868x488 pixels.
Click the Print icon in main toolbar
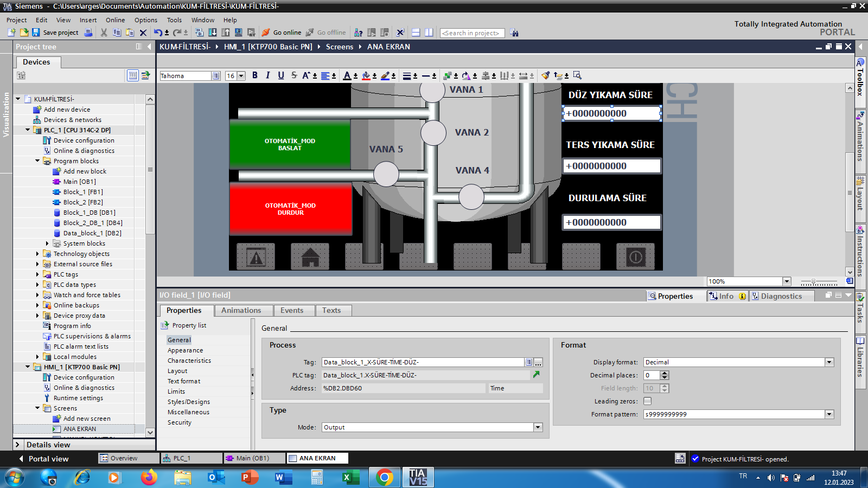click(x=88, y=33)
